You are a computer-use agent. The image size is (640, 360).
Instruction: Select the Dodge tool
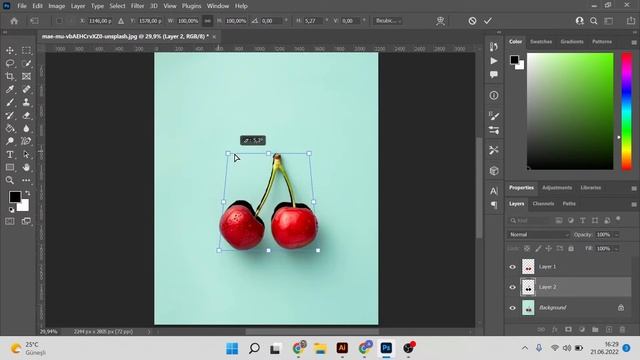click(10, 141)
